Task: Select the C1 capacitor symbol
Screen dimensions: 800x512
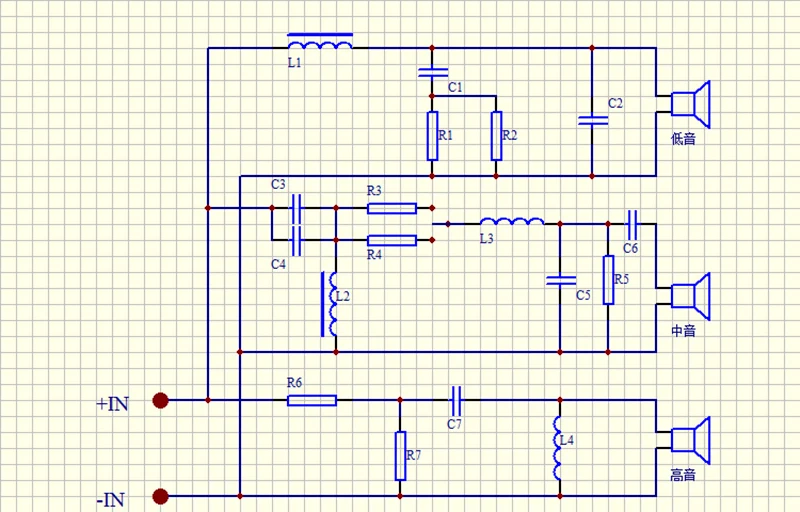Action: (x=433, y=72)
